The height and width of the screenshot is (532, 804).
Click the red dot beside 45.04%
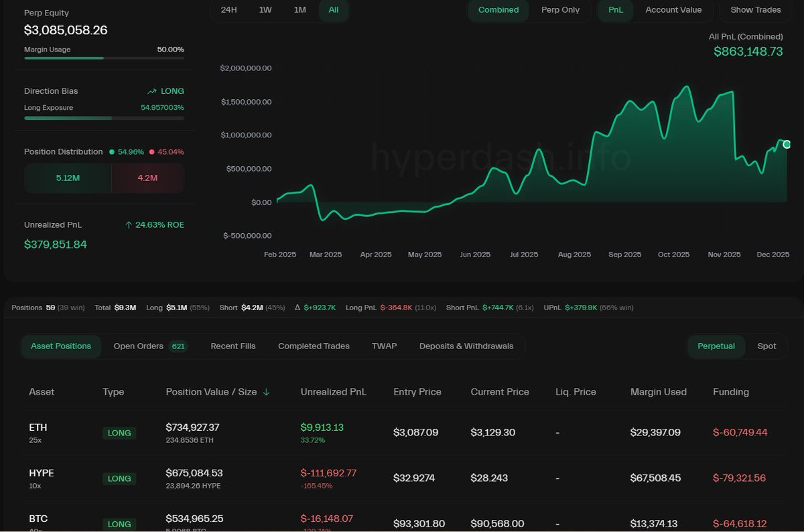[151, 152]
